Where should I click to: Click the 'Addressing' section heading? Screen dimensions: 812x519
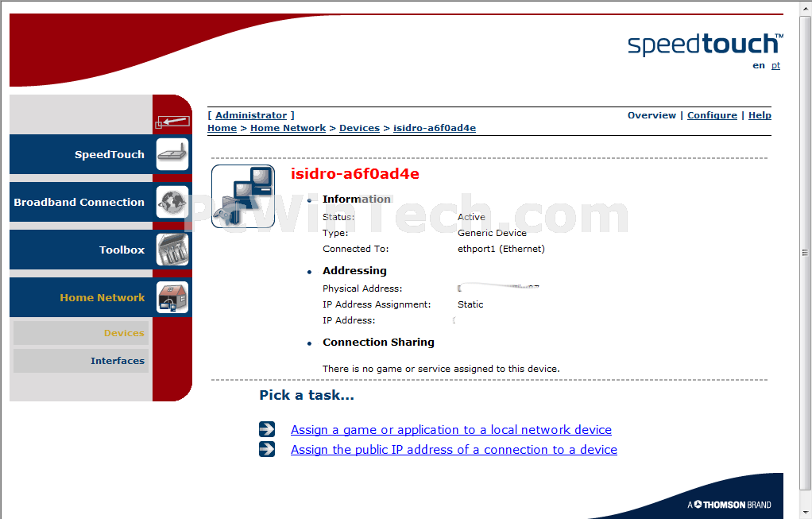click(354, 271)
